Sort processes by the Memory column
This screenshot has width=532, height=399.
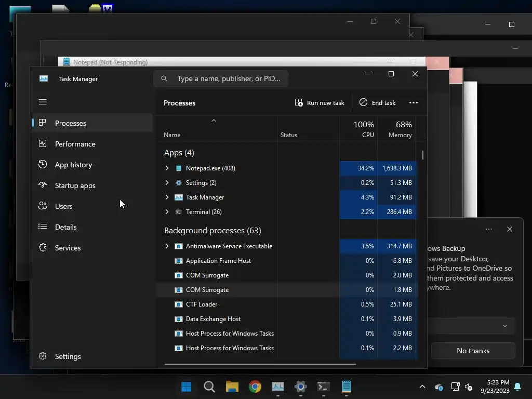click(x=396, y=129)
